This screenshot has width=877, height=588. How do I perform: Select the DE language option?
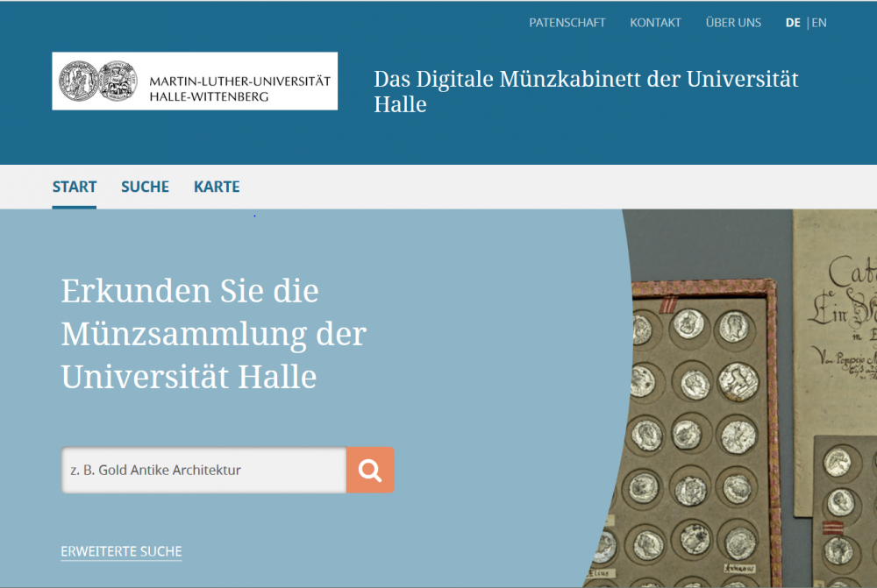pos(793,23)
